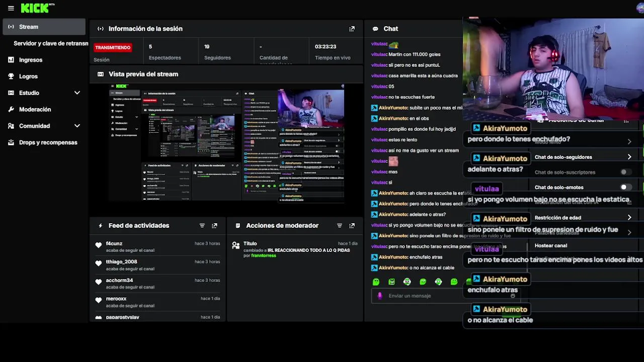
Task: Open the Ingresos page
Action: 31,60
